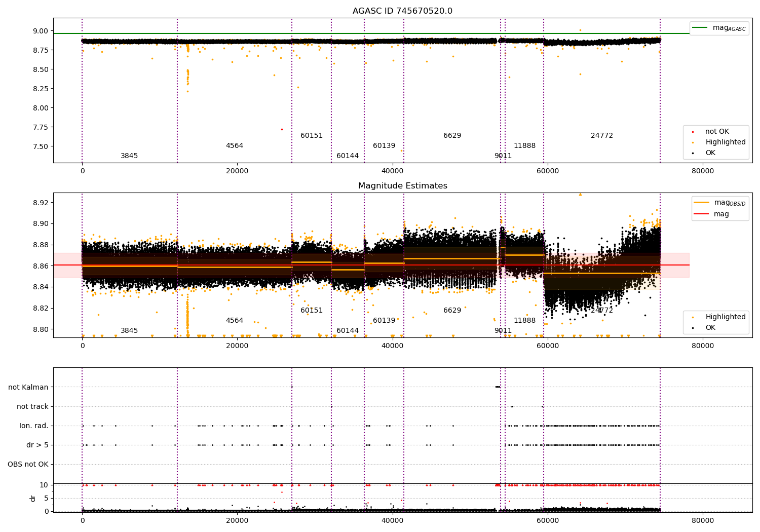The image size is (760, 532).
Task: Click OBSID label 6629 in top plot
Action: (x=452, y=136)
